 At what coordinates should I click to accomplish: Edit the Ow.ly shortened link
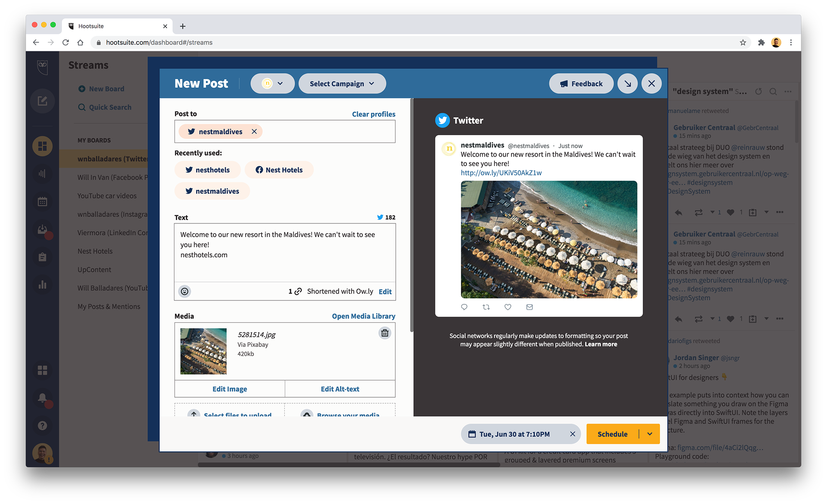(x=385, y=292)
